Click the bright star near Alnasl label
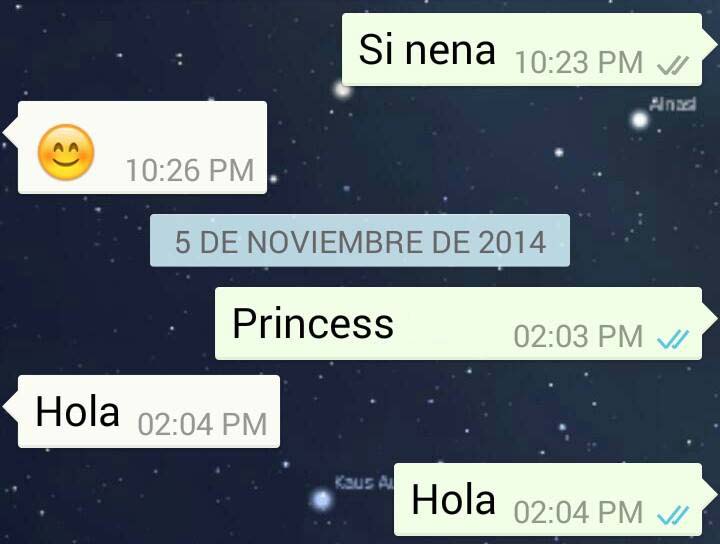720x544 pixels. pos(639,120)
